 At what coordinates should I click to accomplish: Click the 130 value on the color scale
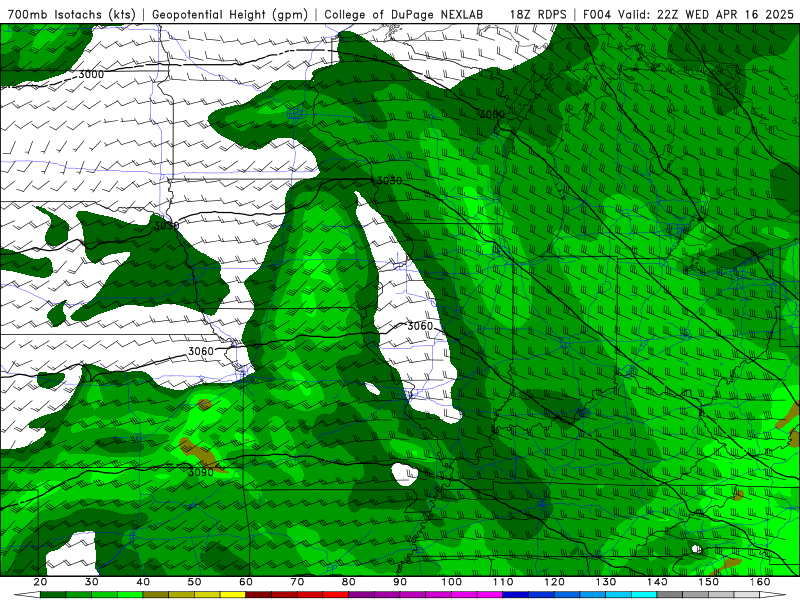[x=606, y=582]
